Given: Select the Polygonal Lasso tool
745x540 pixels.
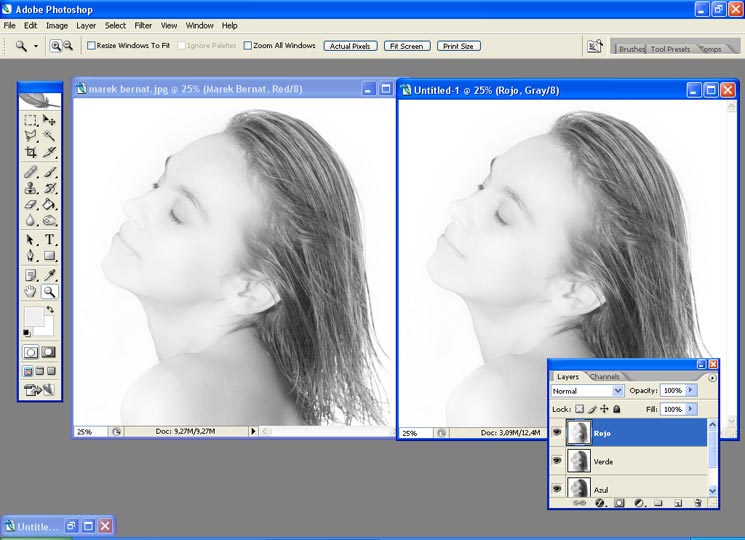Looking at the screenshot, I should click(x=31, y=136).
